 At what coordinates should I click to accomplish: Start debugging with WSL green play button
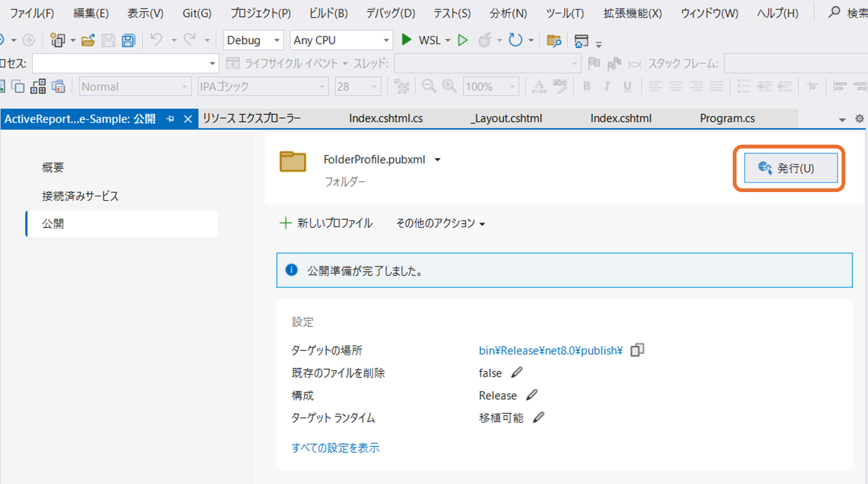(406, 40)
